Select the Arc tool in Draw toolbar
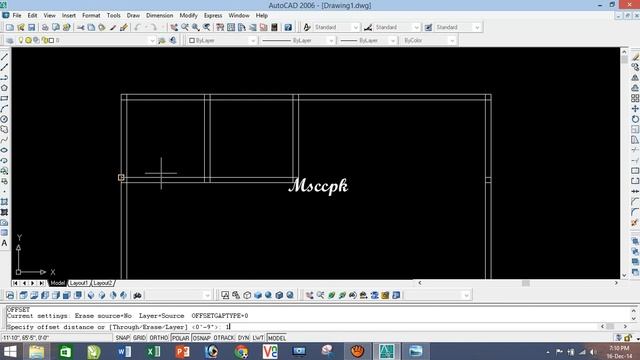 (x=4, y=109)
